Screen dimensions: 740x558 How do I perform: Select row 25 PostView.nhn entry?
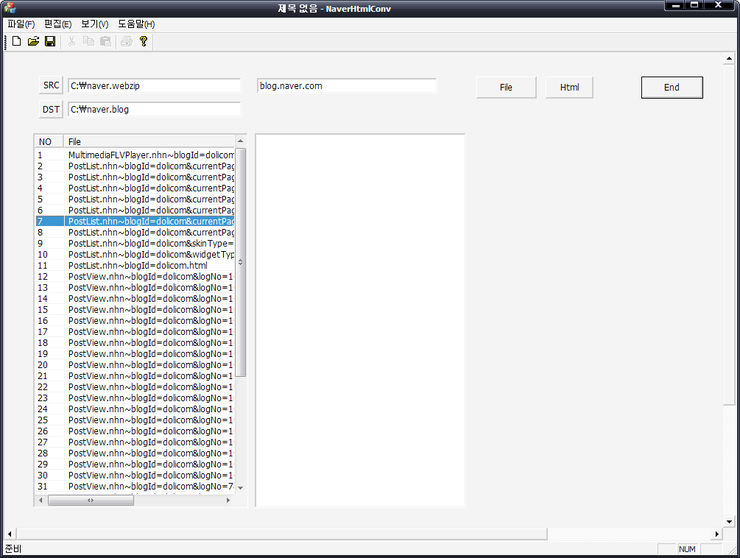tap(135, 420)
